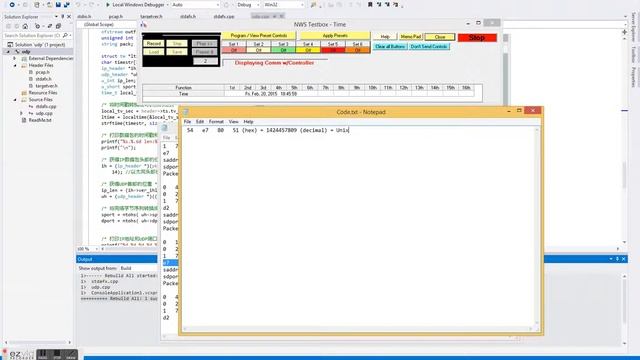Select ReadMe.txt in Solution Explorer
Image resolution: width=640 pixels, height=360 pixels.
(40, 120)
